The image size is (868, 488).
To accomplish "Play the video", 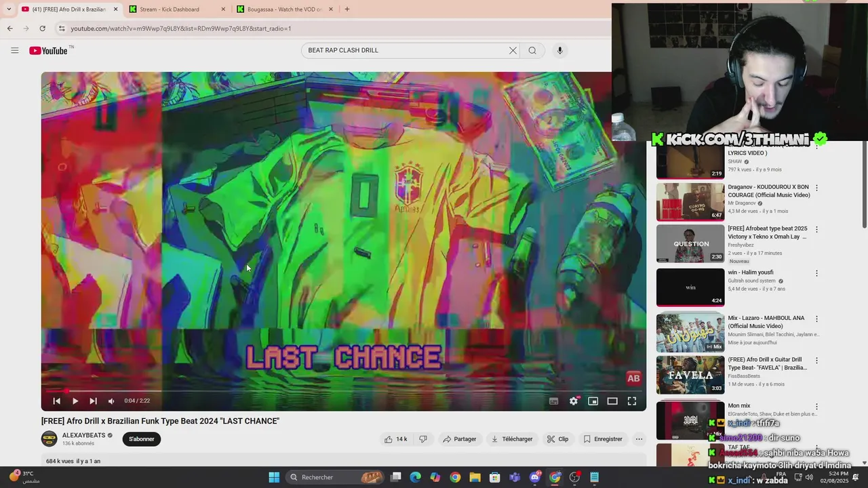I will pos(75,401).
